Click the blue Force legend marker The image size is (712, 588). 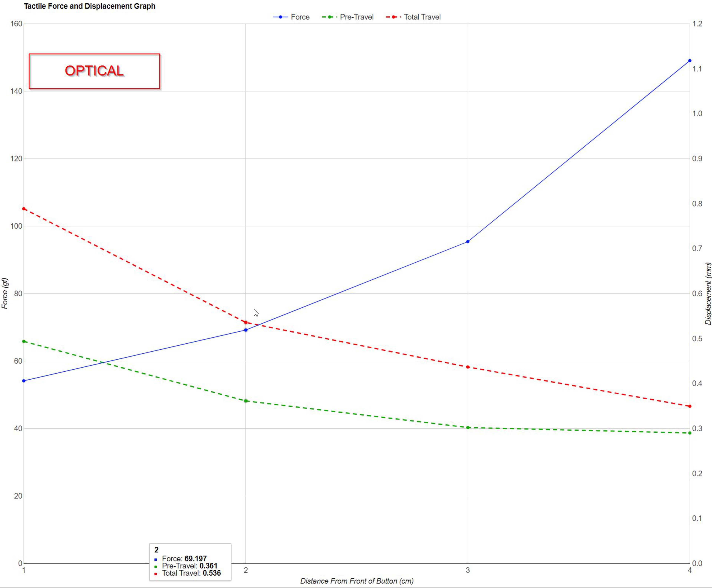click(x=281, y=17)
